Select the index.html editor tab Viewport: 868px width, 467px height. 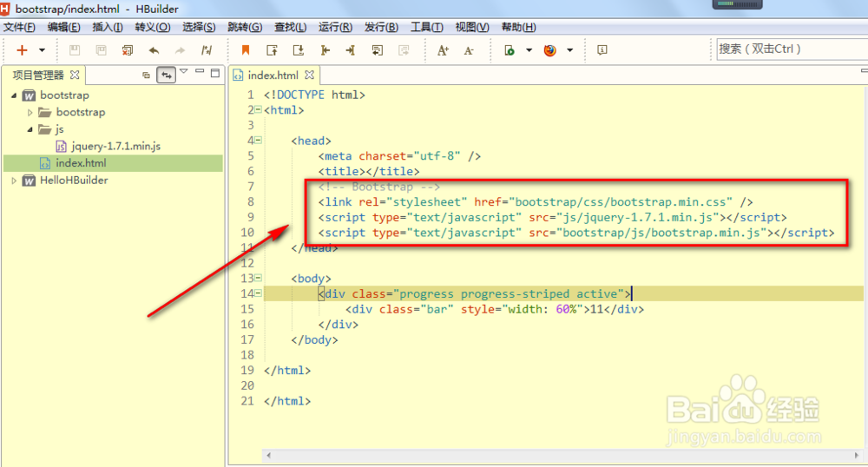(x=273, y=75)
